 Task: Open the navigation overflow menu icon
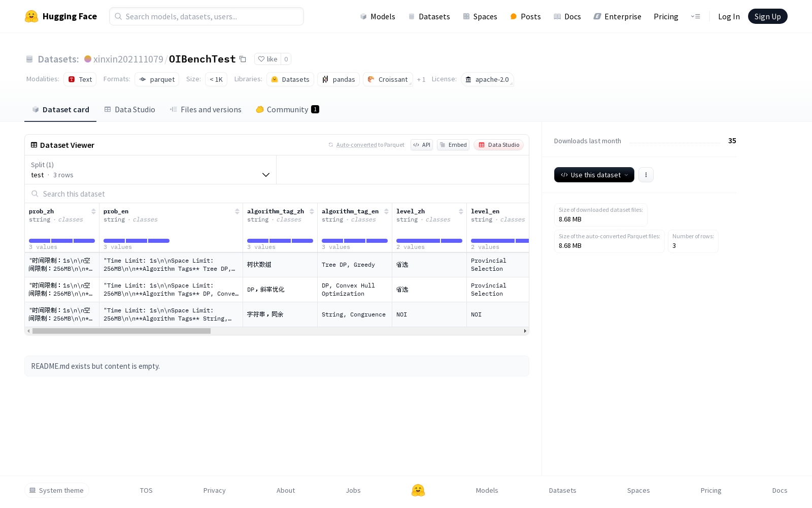click(695, 16)
